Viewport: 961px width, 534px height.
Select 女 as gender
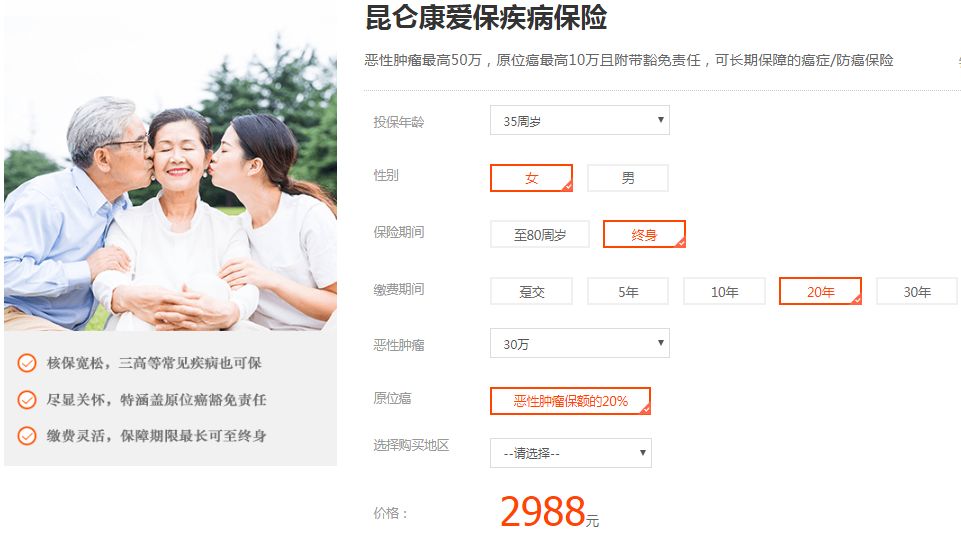pos(531,178)
